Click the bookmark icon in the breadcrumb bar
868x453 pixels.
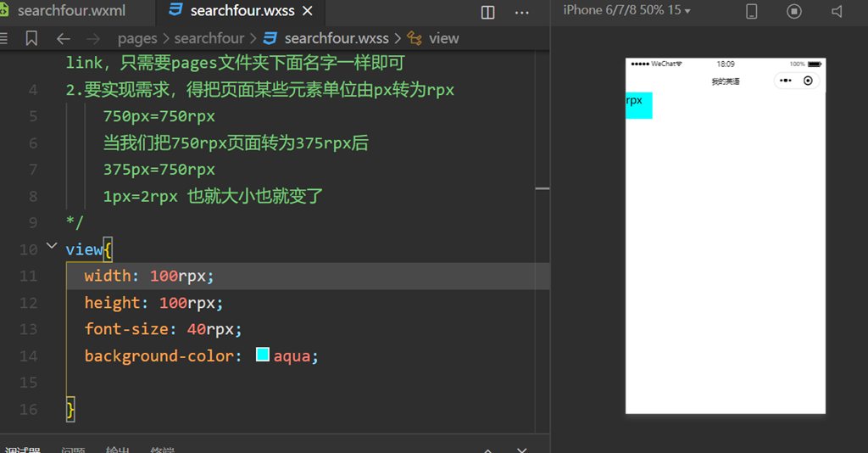tap(31, 38)
